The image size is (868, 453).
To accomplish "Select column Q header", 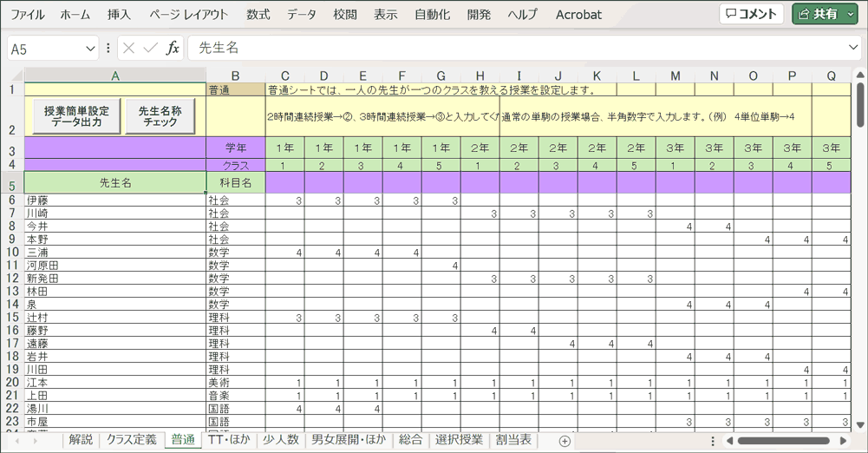I will [x=832, y=75].
